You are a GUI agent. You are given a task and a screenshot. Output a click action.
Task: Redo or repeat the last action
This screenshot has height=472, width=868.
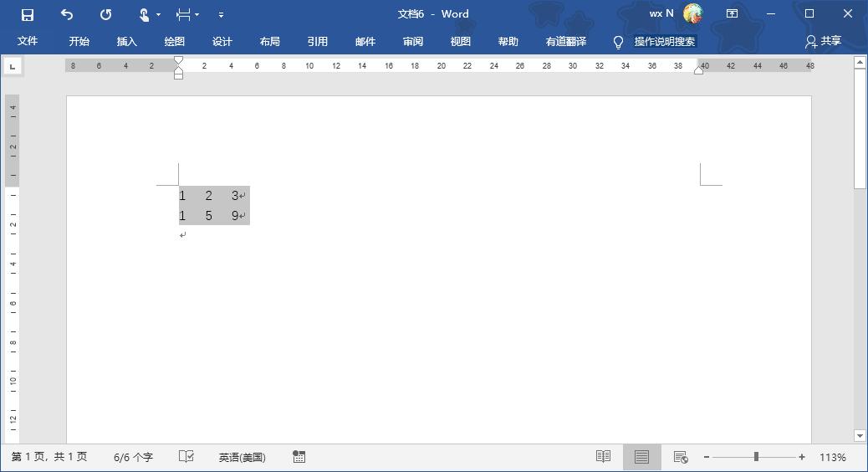(x=105, y=15)
